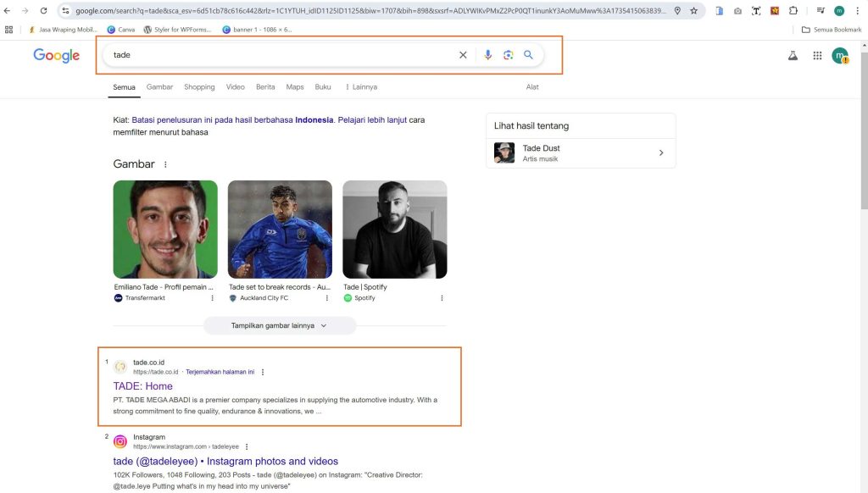Viewport: 868px width, 493px height.
Task: Expand Tampilkan gambar lainnya
Action: [x=279, y=325]
